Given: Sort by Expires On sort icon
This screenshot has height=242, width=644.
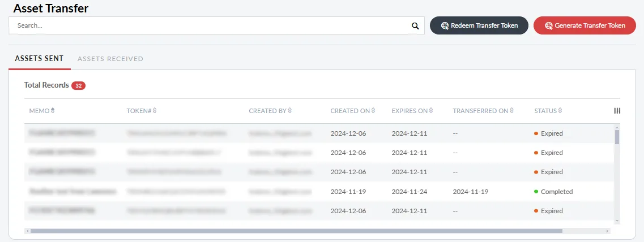Looking at the screenshot, I should click(x=431, y=111).
